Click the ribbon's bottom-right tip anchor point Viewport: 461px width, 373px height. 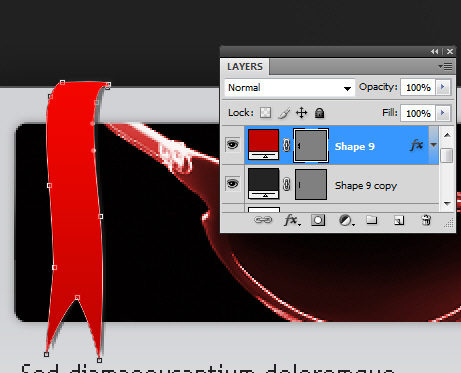tap(99, 360)
